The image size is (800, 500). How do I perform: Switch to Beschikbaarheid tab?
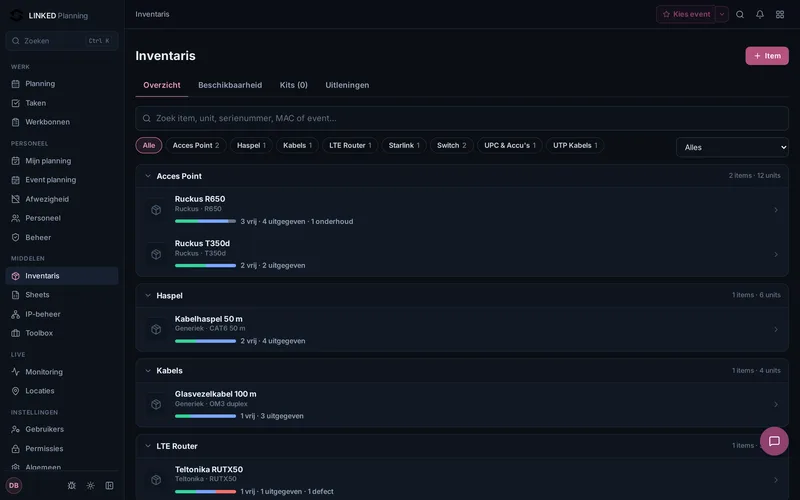coord(230,85)
